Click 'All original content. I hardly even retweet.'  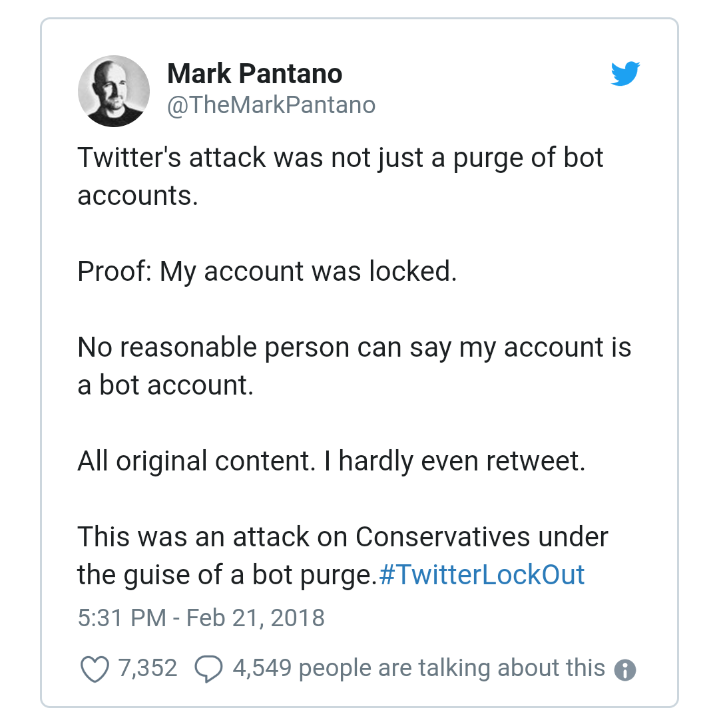331,460
